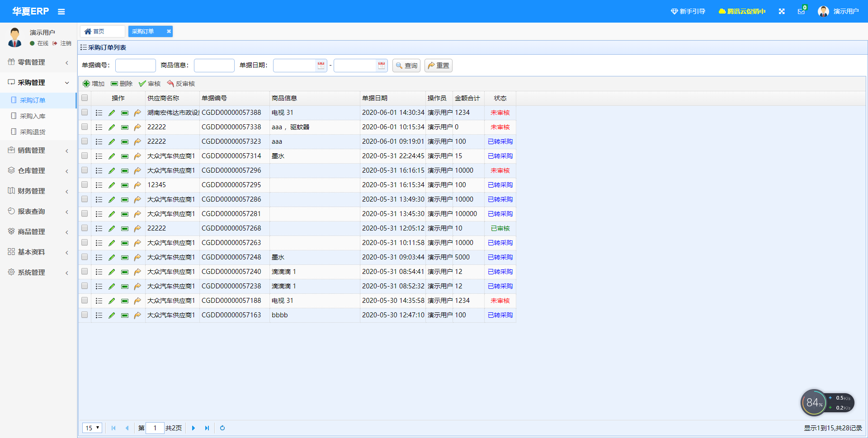
Task: Click the 查询 search button
Action: [406, 66]
